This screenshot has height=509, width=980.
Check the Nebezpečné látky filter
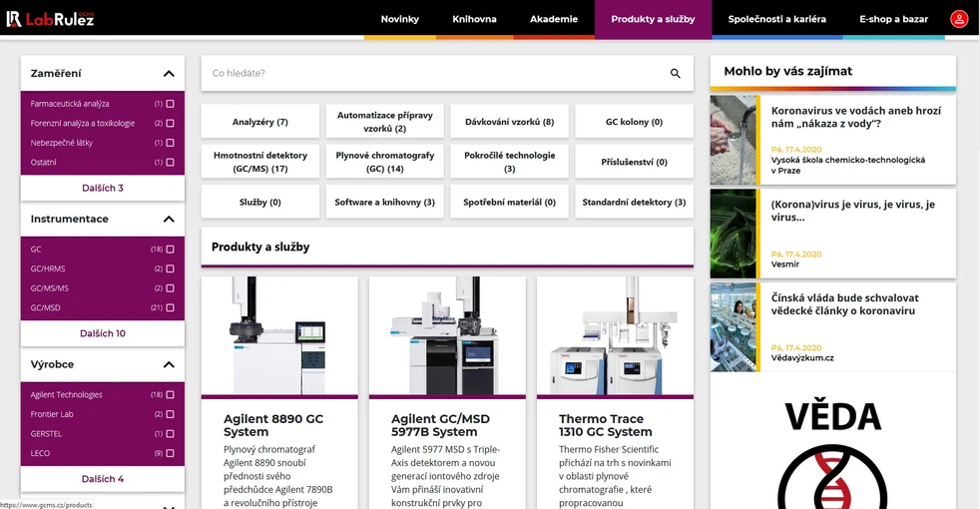click(x=170, y=143)
